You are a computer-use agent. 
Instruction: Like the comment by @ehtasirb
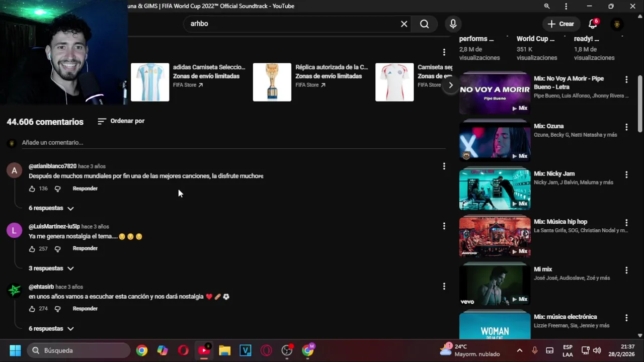coord(32,309)
